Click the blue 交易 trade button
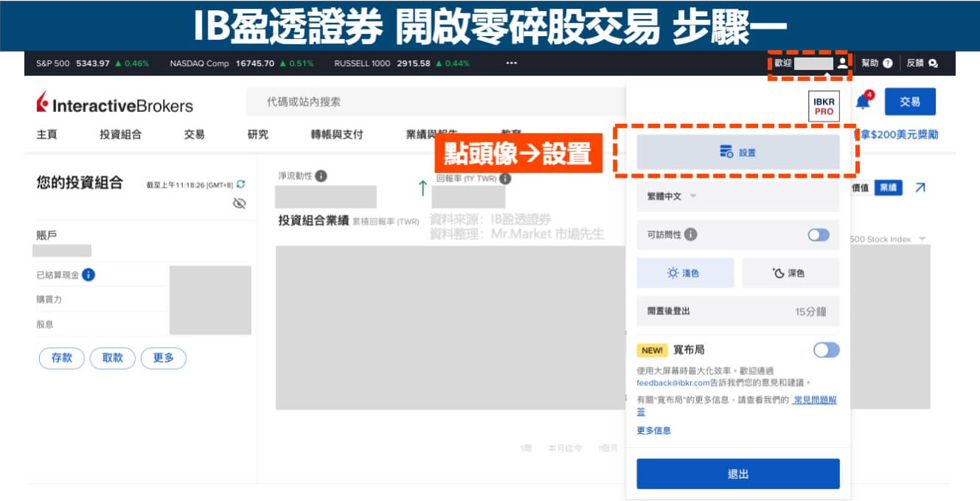 pos(910,102)
